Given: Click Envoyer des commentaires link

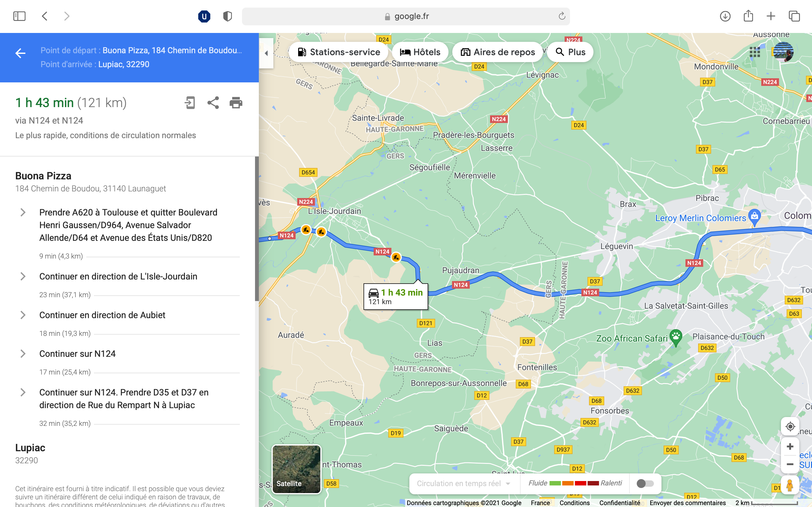Looking at the screenshot, I should pyautogui.click(x=687, y=503).
